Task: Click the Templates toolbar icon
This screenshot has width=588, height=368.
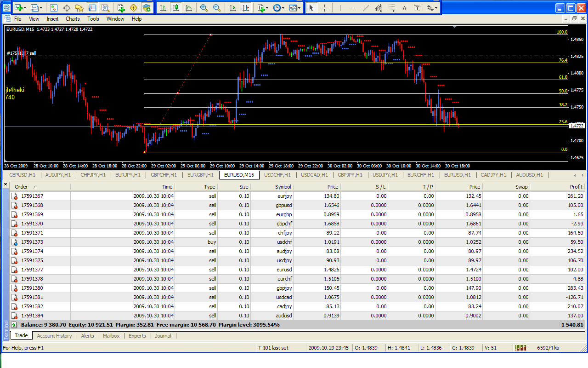Action: coord(293,7)
